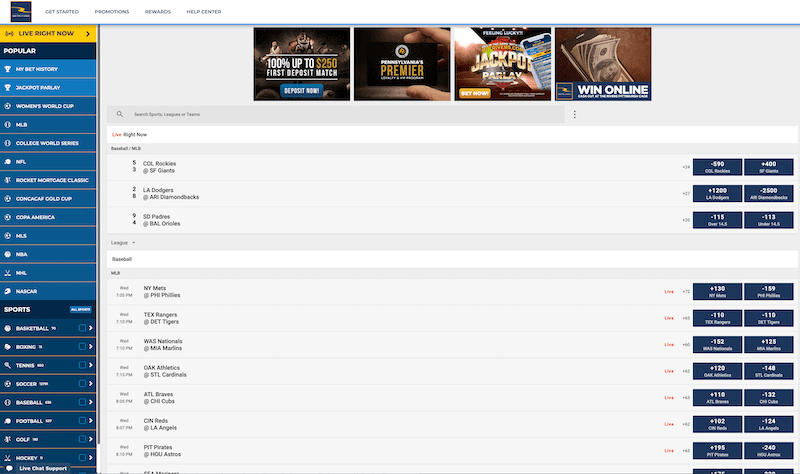
Task: Open the 100% deposit match banner
Action: click(x=302, y=64)
